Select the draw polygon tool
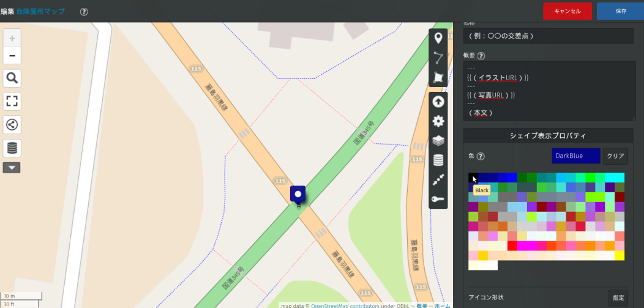The image size is (644, 308). point(438,77)
